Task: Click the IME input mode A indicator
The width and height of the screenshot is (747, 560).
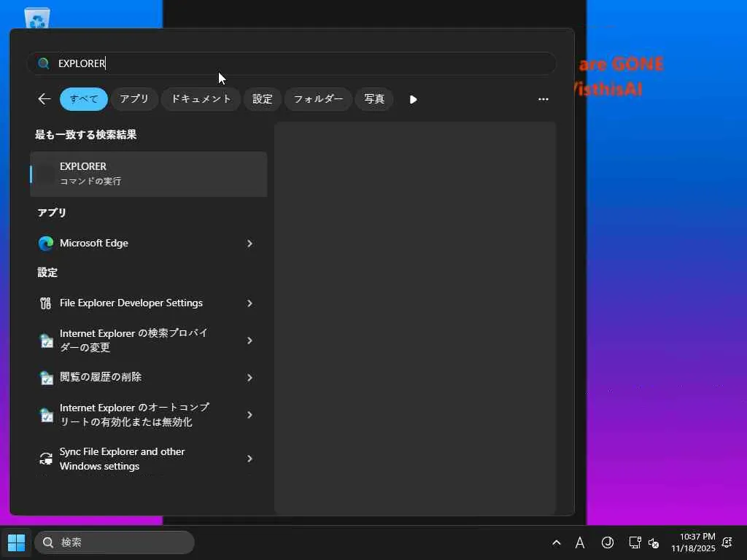Action: (580, 542)
